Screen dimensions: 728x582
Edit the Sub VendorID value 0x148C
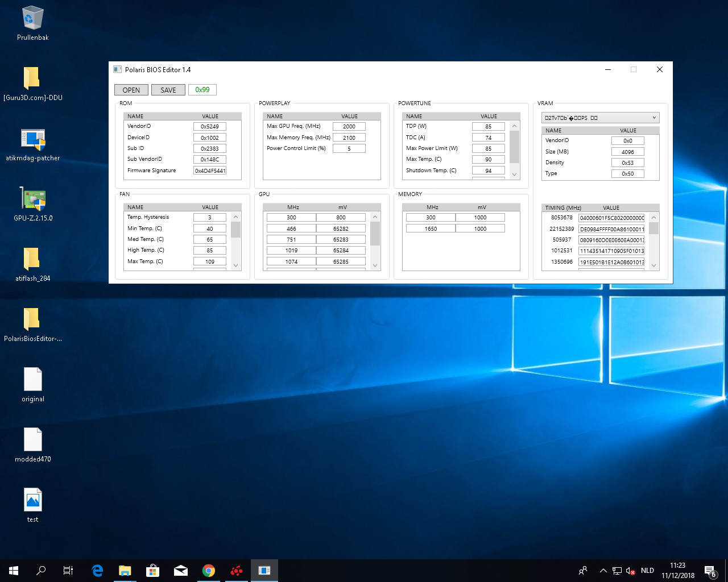tap(210, 160)
